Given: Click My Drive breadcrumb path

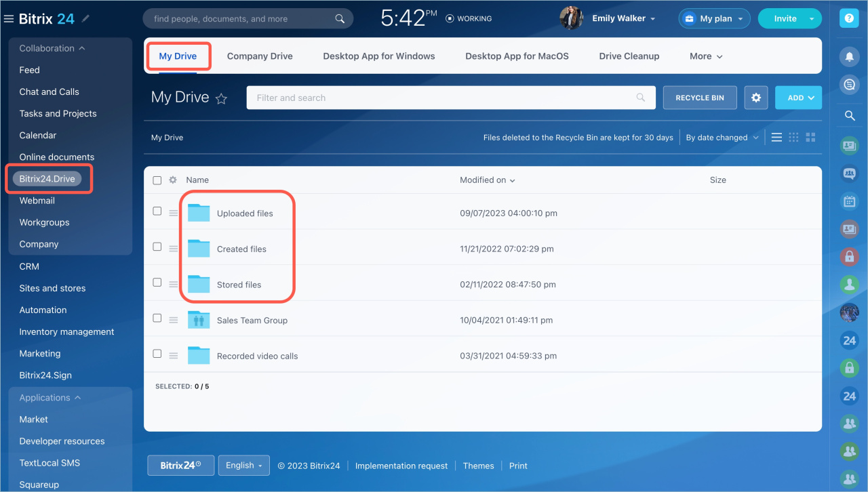Looking at the screenshot, I should [167, 138].
